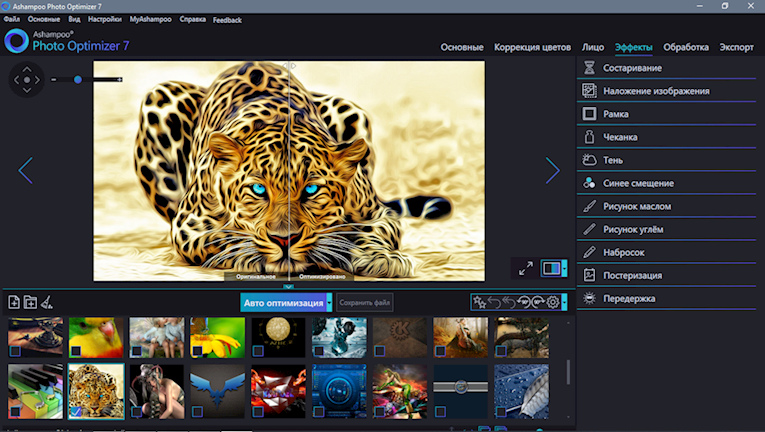Uncheck the leopard thumbnail checkbox
The width and height of the screenshot is (765, 432).
coord(76,412)
